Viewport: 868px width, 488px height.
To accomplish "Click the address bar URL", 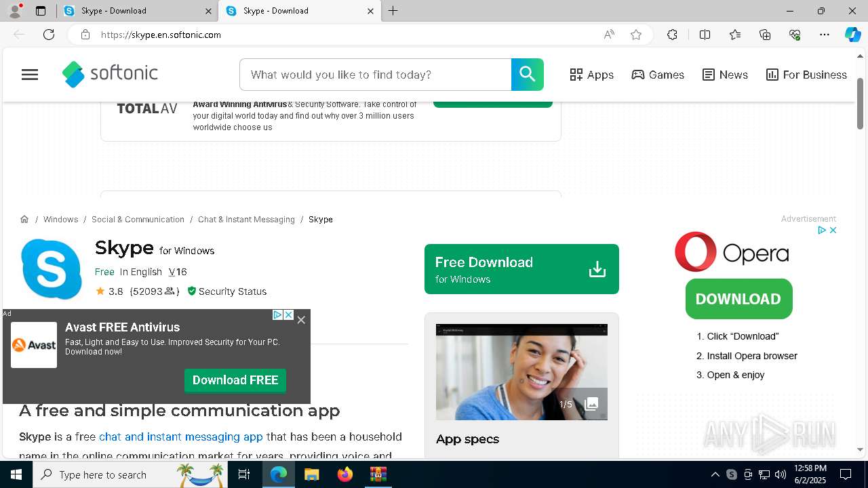I will [161, 35].
